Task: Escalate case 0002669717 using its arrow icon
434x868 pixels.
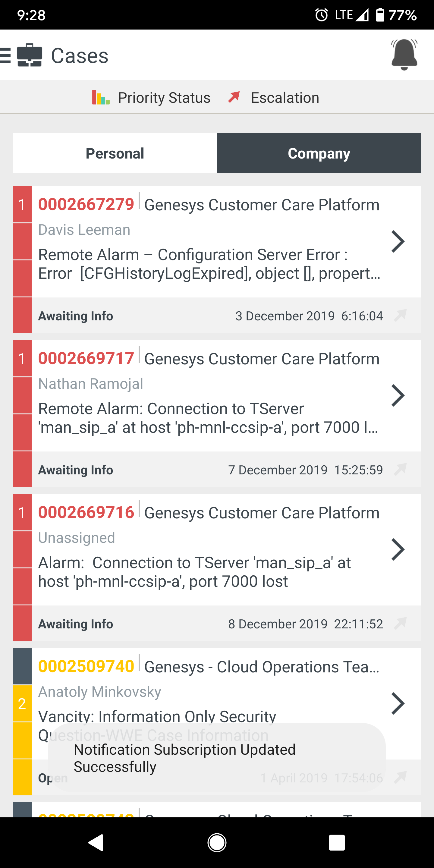Action: point(400,469)
